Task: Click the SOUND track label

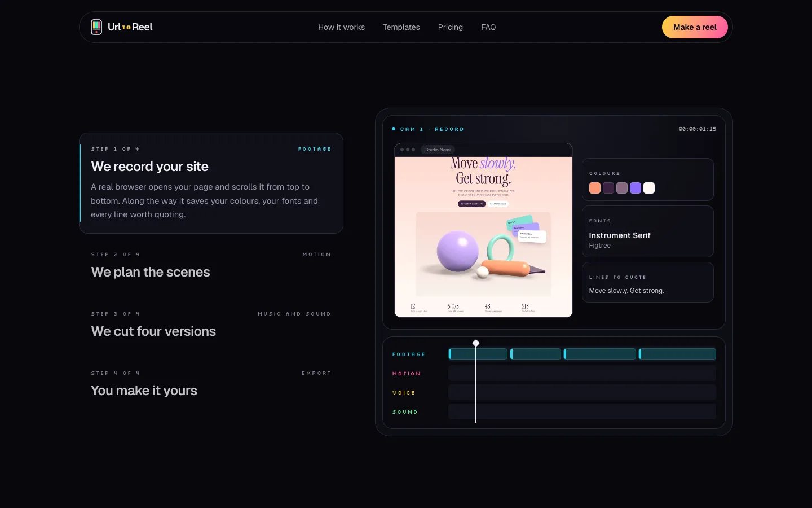Action: point(405,412)
